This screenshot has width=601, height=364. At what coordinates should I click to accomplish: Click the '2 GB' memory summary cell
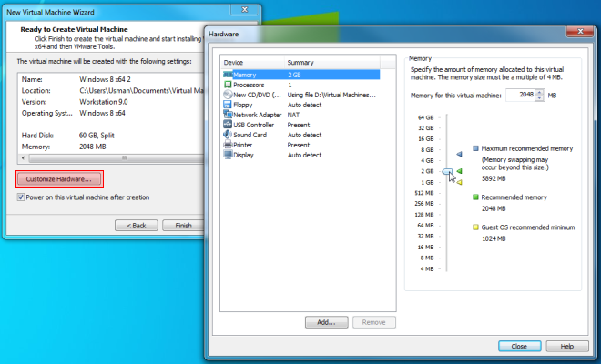[294, 75]
